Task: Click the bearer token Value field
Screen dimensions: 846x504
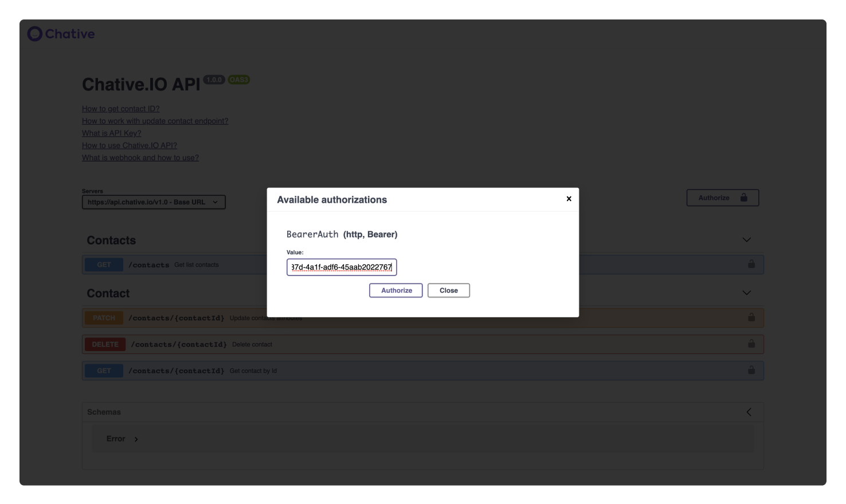Action: 342,267
